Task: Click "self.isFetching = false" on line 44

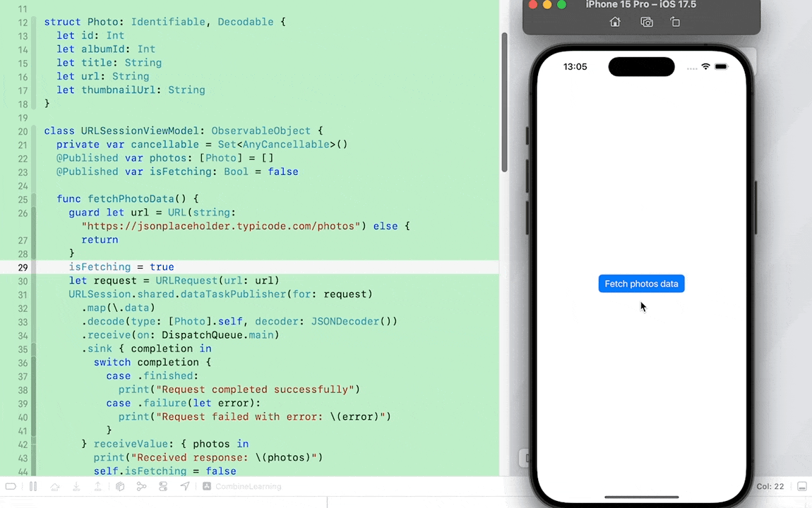Action: (165, 471)
